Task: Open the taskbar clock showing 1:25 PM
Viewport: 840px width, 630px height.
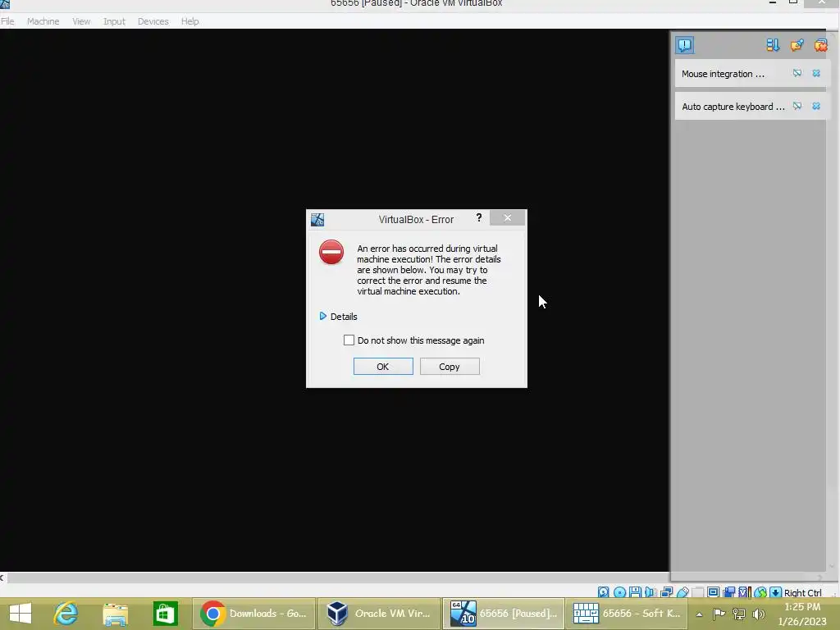Action: click(x=802, y=614)
